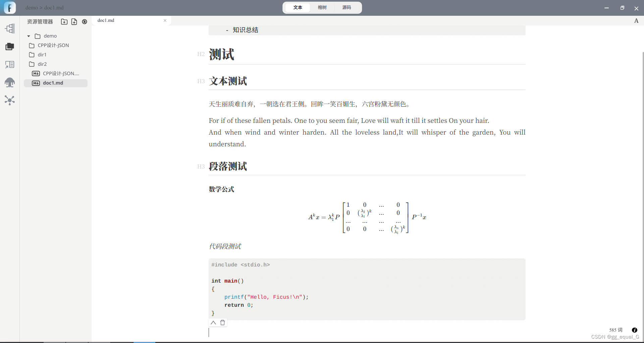Switch to 文本 view mode
Image resolution: width=644 pixels, height=343 pixels.
pos(298,7)
